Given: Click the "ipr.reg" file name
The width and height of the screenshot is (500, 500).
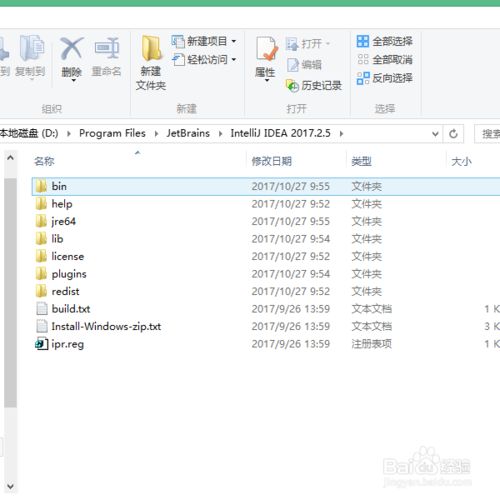Looking at the screenshot, I should click(x=68, y=344).
